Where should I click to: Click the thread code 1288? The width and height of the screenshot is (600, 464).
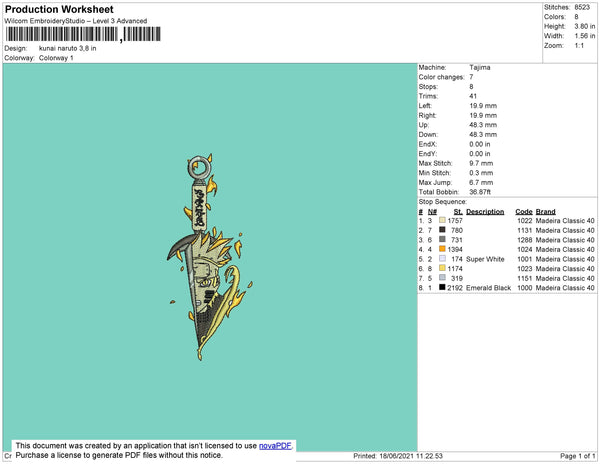[x=525, y=240]
